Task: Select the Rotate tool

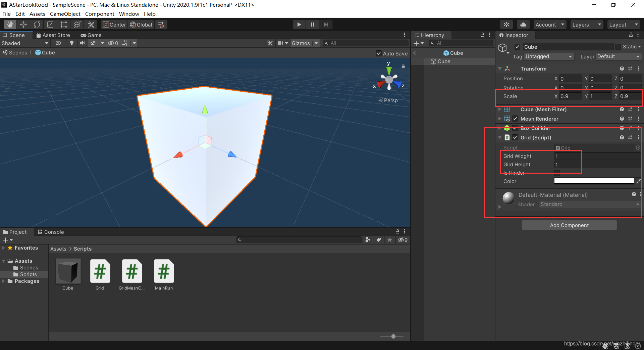Action: [x=37, y=25]
